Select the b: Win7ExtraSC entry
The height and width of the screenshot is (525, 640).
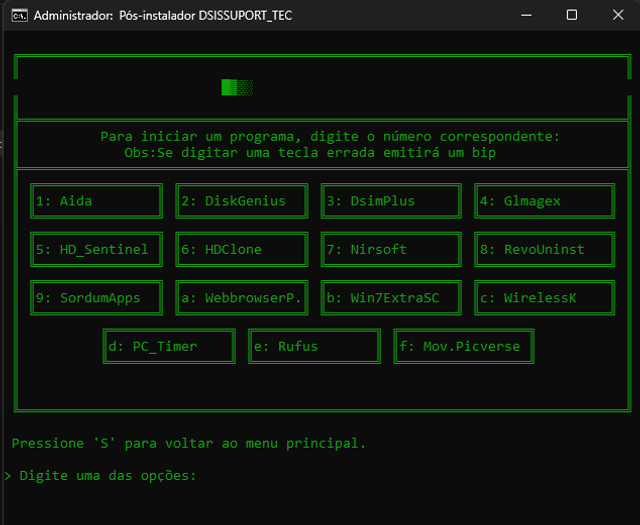click(x=386, y=297)
